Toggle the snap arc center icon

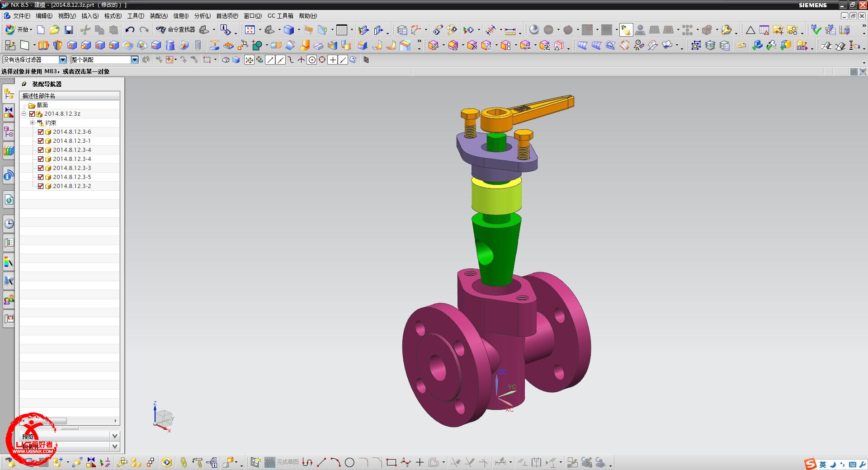tap(312, 60)
